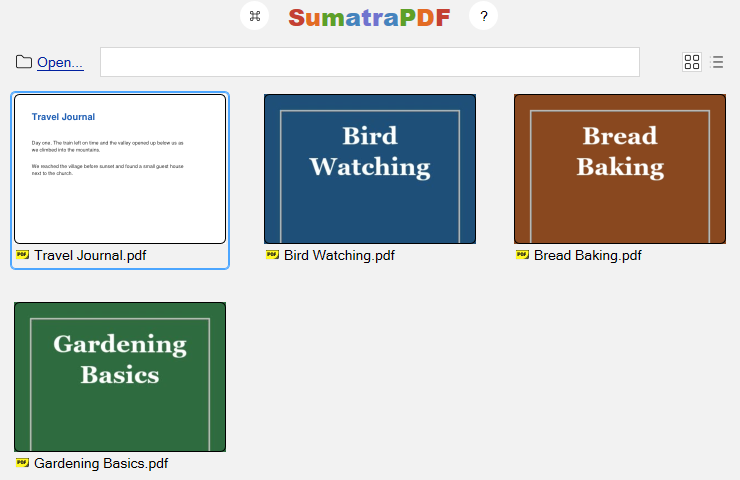Click PDF icon next to Gardening Basics.pdf

coord(22,463)
